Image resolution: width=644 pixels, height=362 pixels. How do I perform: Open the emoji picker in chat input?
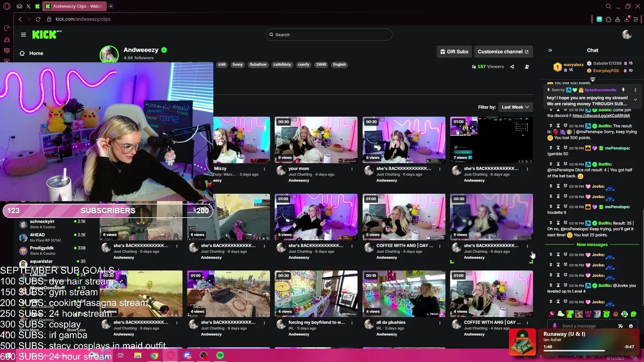click(x=631, y=326)
